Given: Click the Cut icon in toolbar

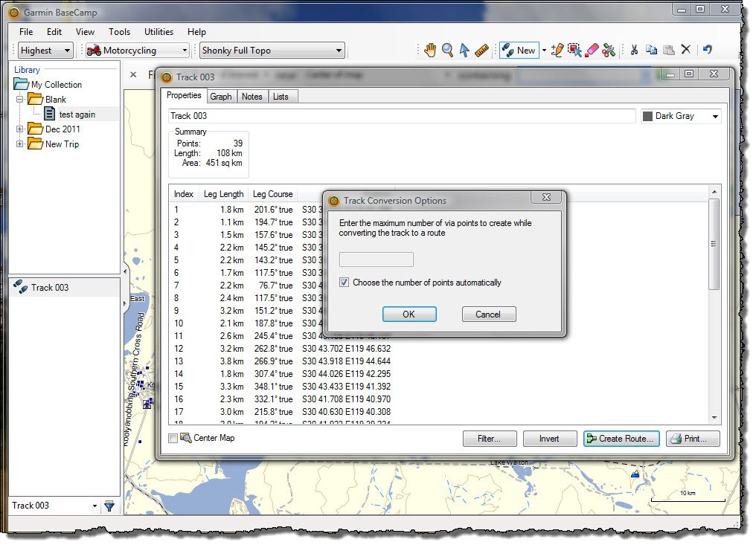Looking at the screenshot, I should 634,50.
